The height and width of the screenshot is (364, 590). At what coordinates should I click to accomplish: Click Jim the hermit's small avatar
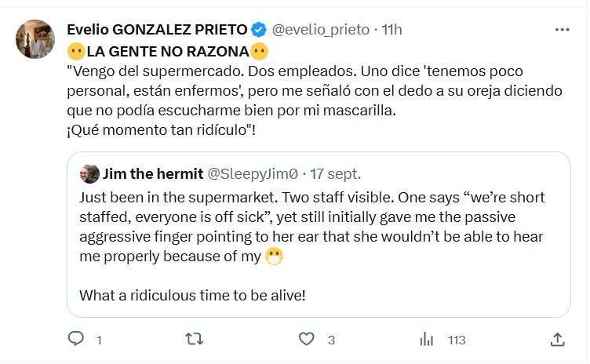(89, 173)
